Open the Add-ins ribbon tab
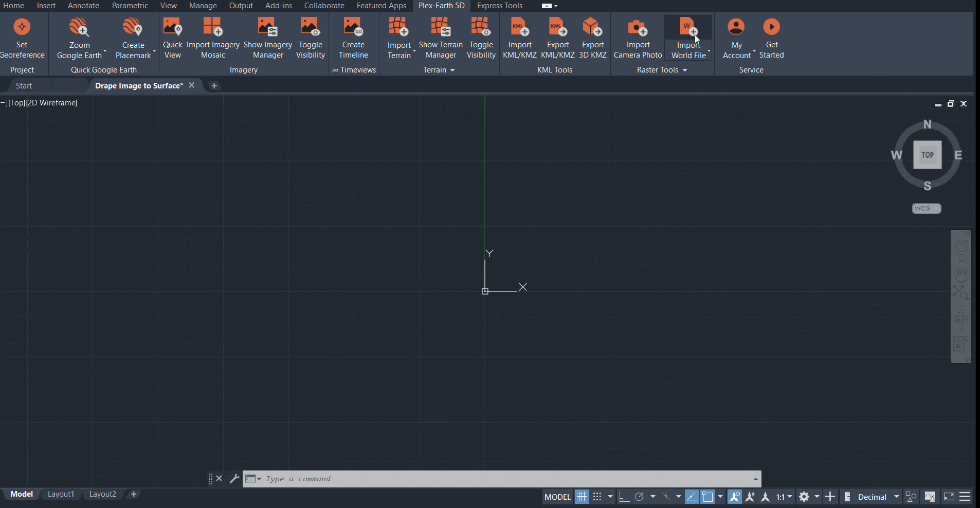980x508 pixels. [x=279, y=6]
